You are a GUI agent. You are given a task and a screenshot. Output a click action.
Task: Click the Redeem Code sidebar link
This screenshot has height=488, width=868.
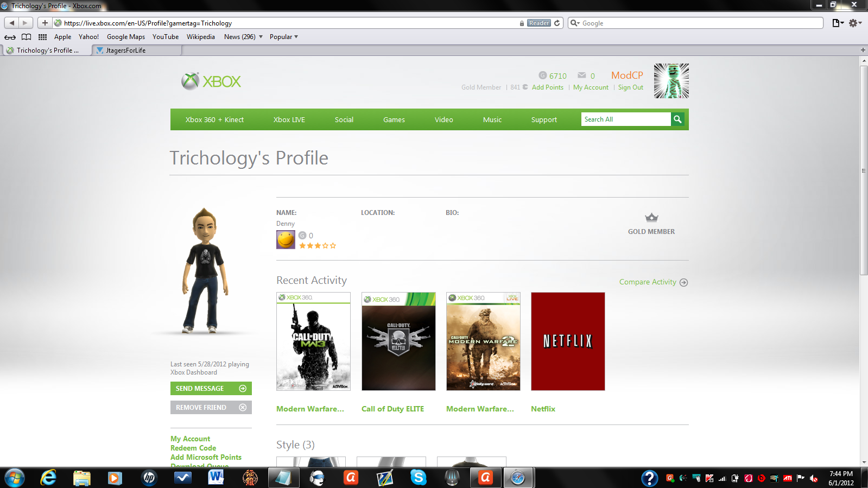[x=193, y=448]
